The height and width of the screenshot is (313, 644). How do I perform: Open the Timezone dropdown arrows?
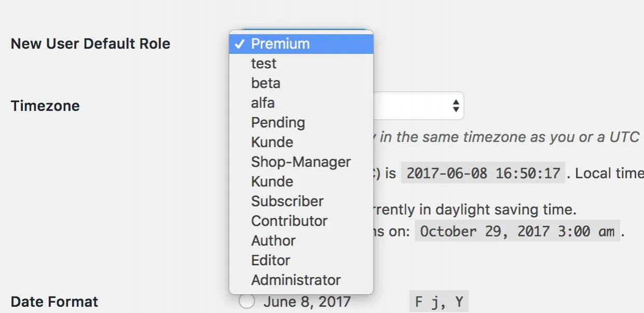click(x=456, y=106)
